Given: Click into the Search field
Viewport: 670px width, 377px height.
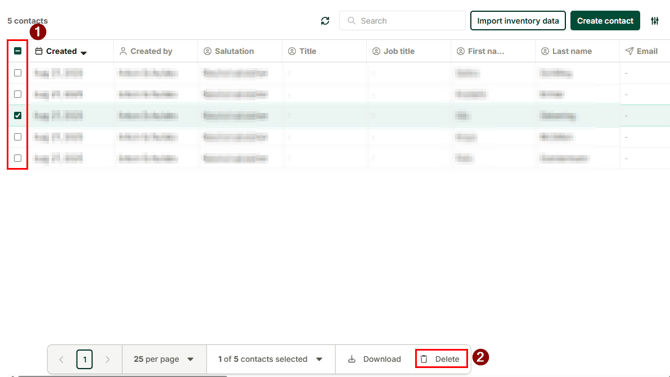Looking at the screenshot, I should click(402, 21).
